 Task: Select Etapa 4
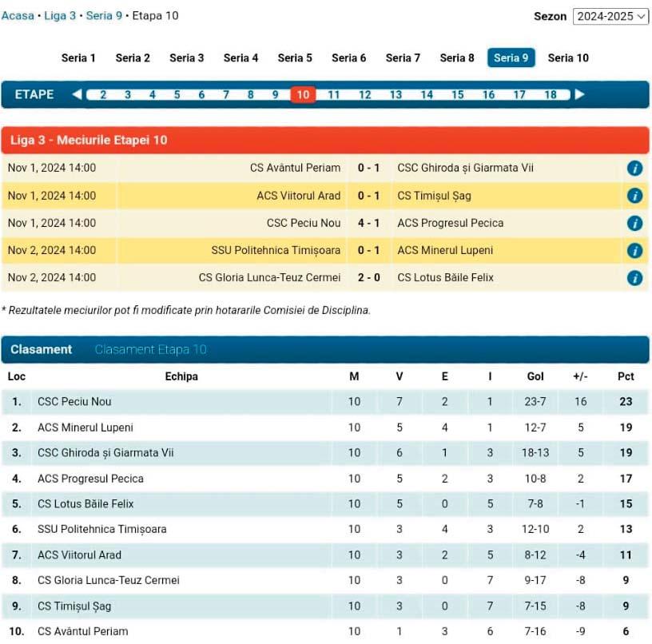pos(152,95)
